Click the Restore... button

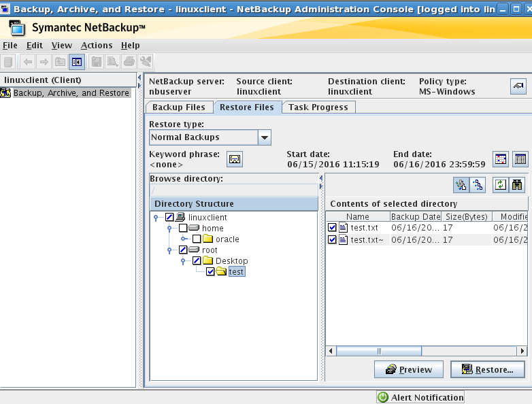(488, 369)
